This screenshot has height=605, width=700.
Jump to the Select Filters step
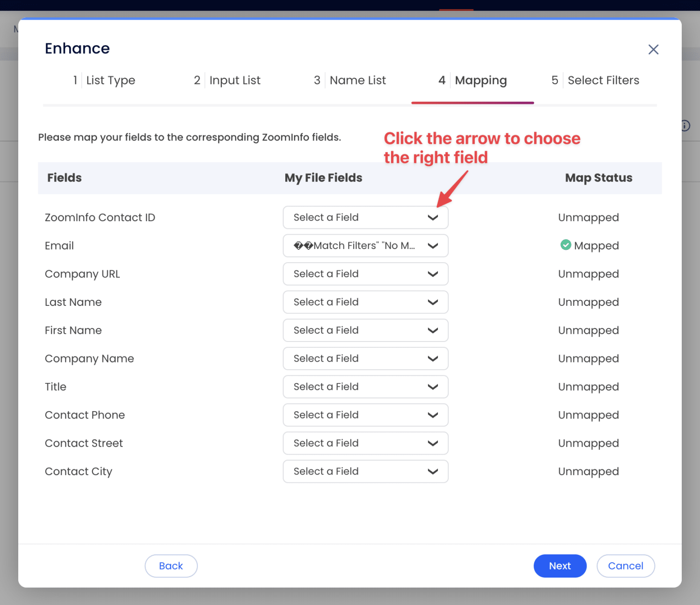click(603, 80)
